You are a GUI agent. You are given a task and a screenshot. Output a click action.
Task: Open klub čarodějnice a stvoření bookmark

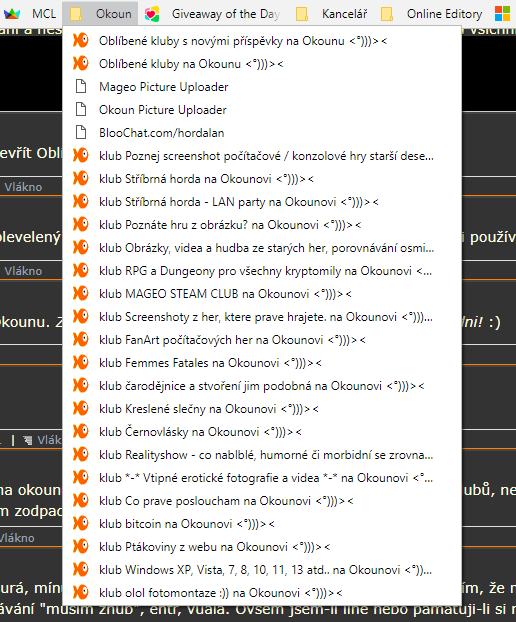pos(262,386)
